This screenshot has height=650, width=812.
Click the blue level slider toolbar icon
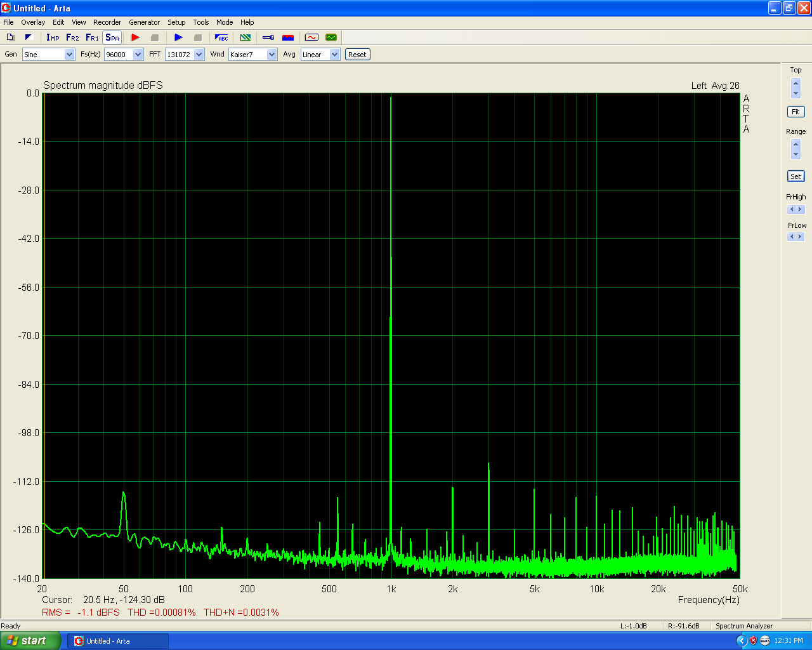(268, 37)
